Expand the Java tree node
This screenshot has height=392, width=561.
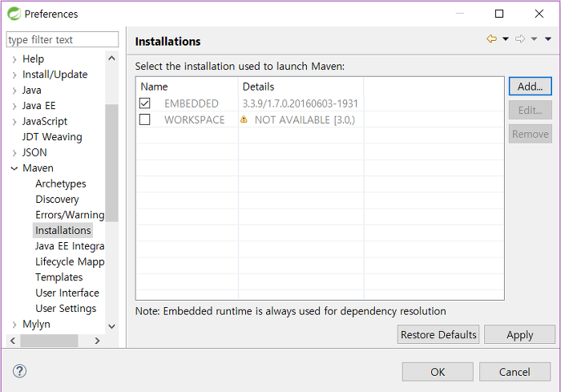14,91
